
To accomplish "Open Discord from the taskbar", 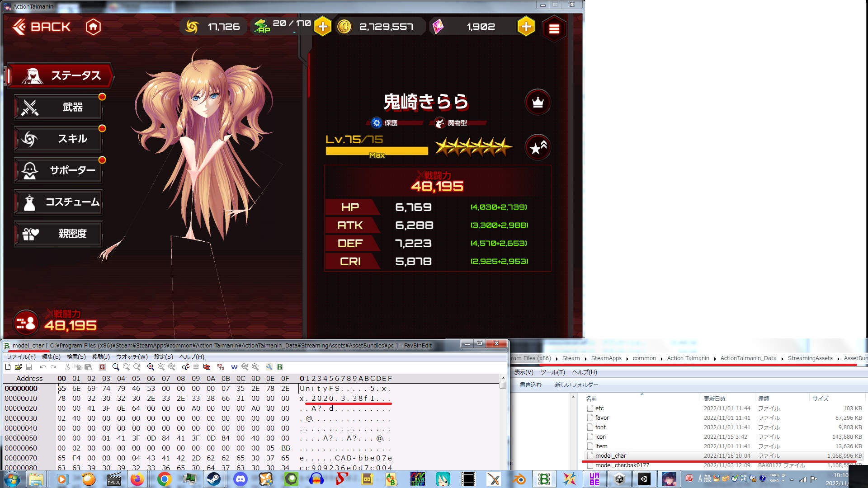I will coord(240,479).
